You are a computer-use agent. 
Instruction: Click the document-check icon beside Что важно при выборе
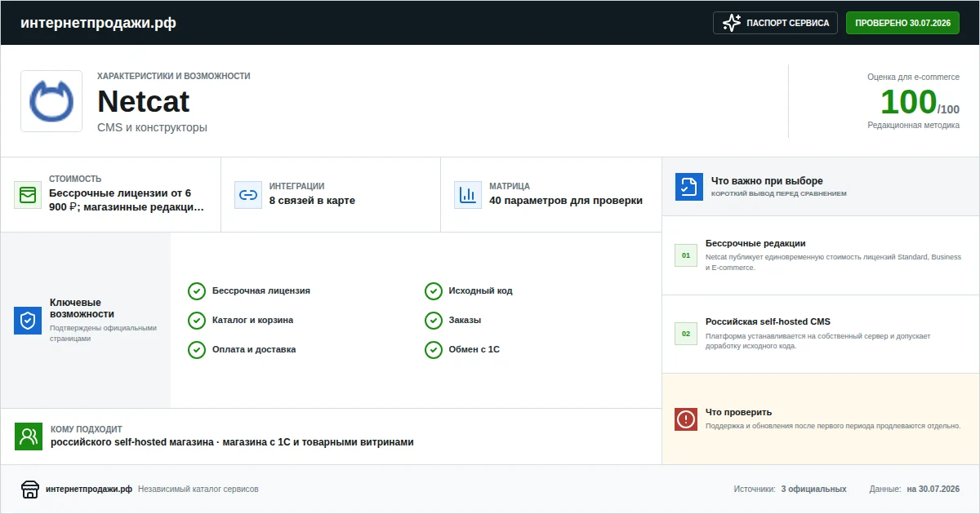pyautogui.click(x=689, y=187)
